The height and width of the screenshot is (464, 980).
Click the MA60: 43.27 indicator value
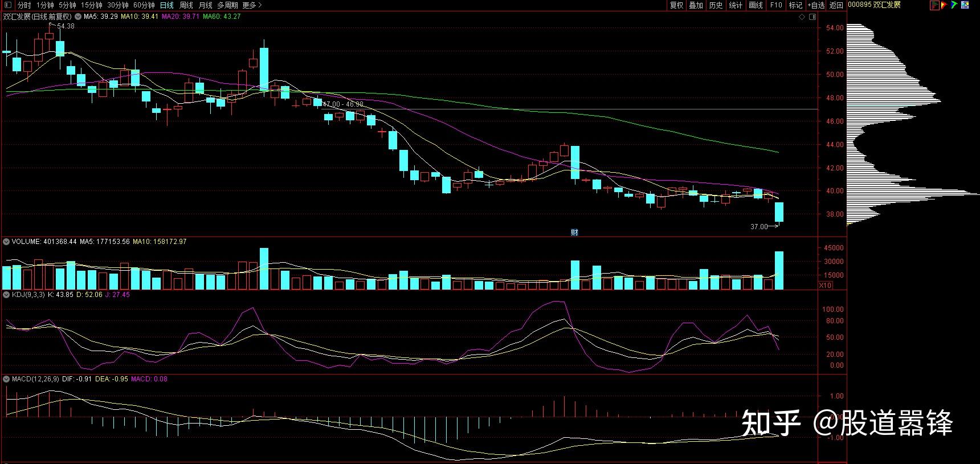point(222,17)
